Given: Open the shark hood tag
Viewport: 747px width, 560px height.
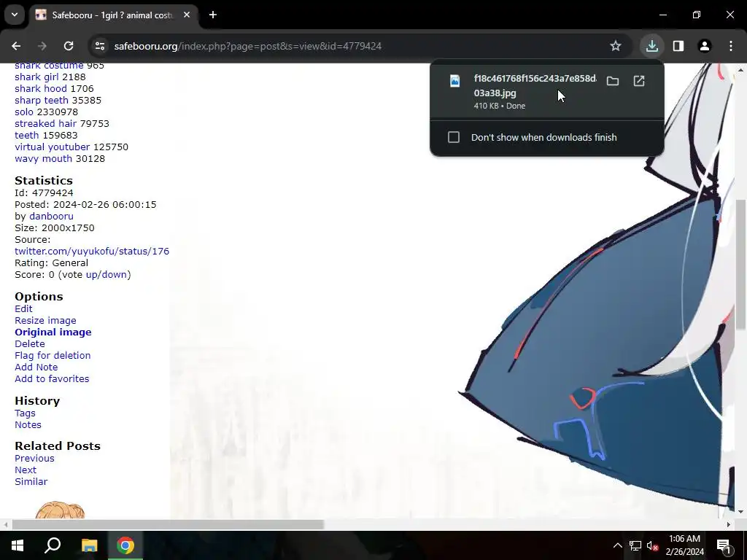Looking at the screenshot, I should pyautogui.click(x=41, y=88).
